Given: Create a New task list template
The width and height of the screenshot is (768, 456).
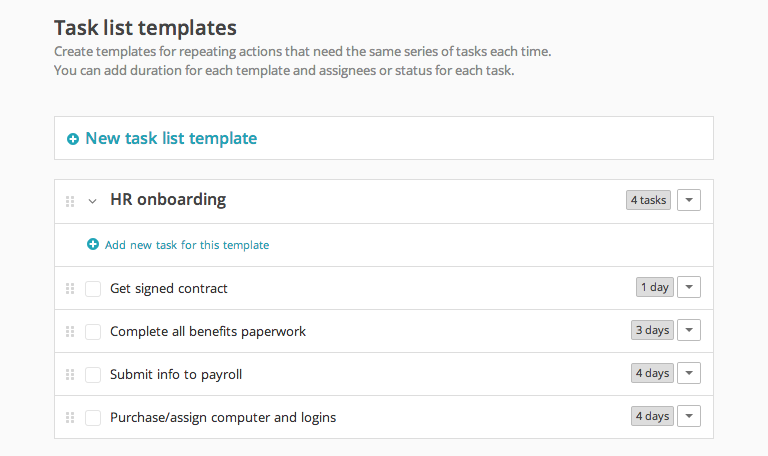Looking at the screenshot, I should point(171,139).
